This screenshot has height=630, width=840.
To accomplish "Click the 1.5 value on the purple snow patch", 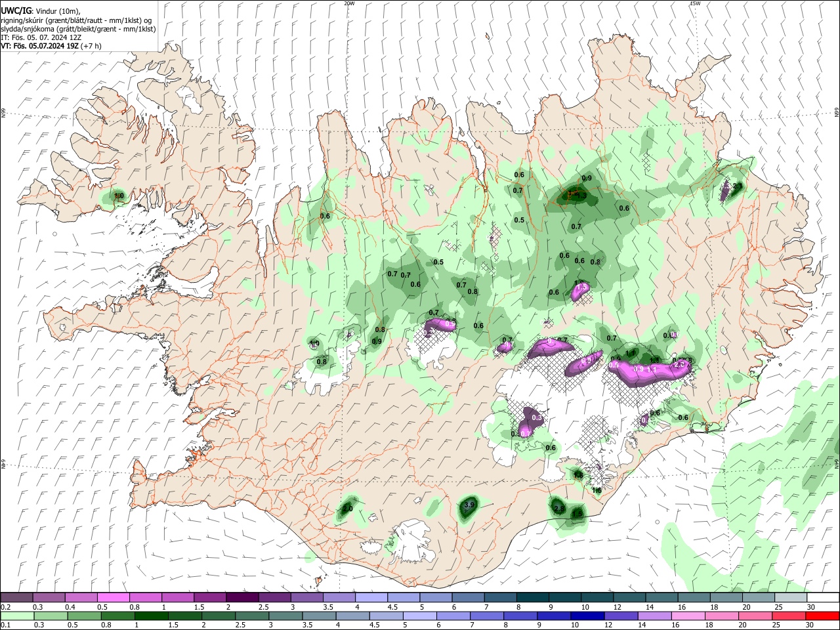I will point(581,287).
